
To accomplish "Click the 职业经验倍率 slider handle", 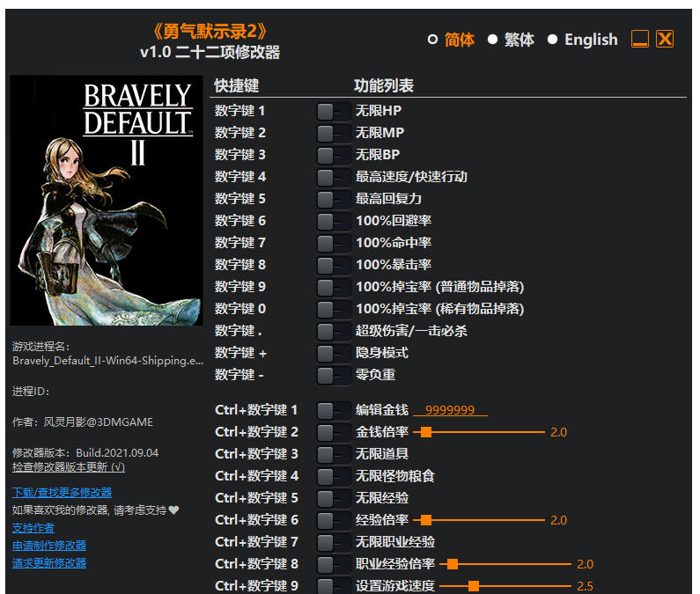I will tap(453, 564).
